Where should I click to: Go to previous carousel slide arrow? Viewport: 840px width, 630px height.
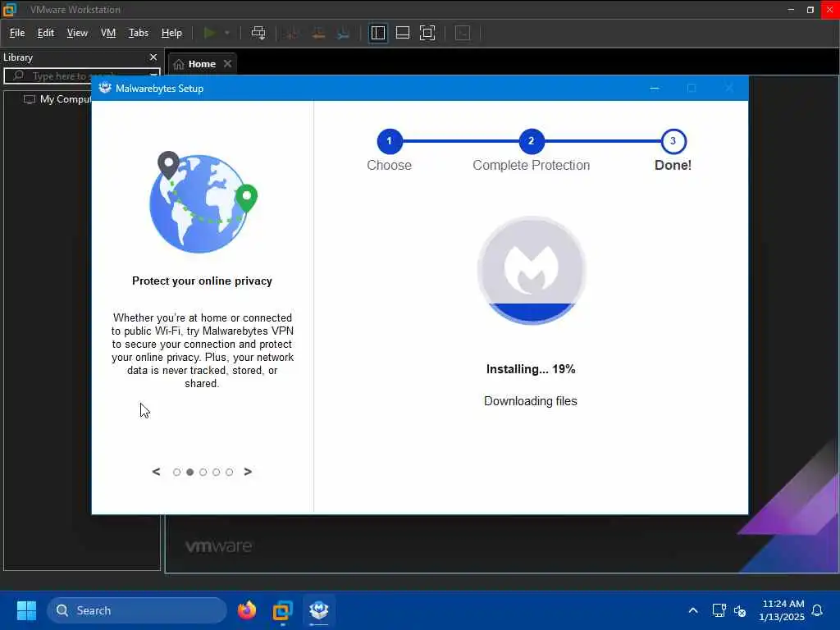point(156,472)
